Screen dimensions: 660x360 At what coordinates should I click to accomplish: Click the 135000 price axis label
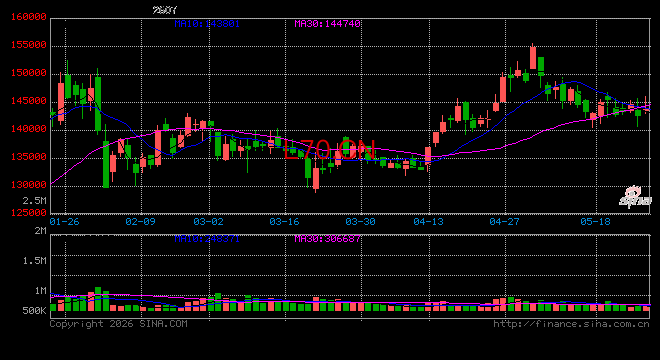click(x=28, y=157)
